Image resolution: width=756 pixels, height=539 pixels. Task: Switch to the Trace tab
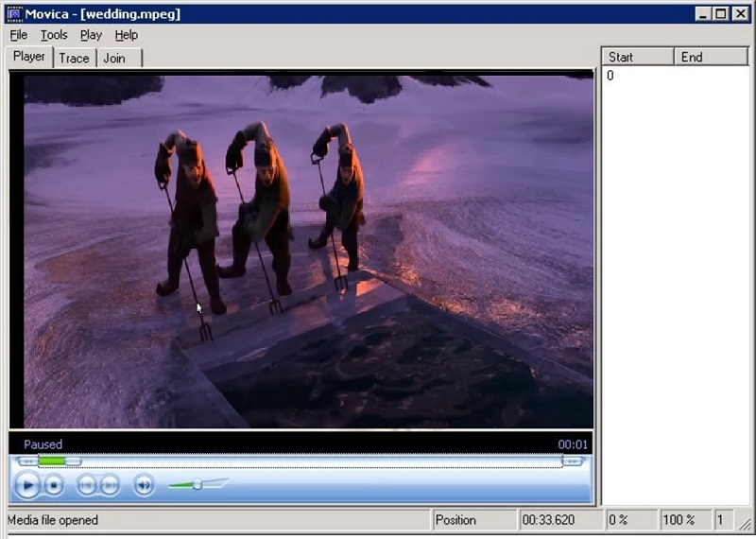[75, 59]
